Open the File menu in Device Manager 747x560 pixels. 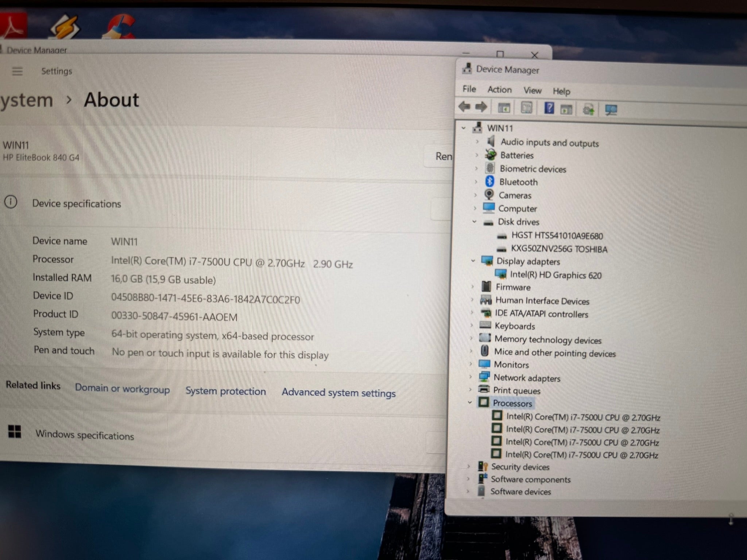click(x=469, y=89)
